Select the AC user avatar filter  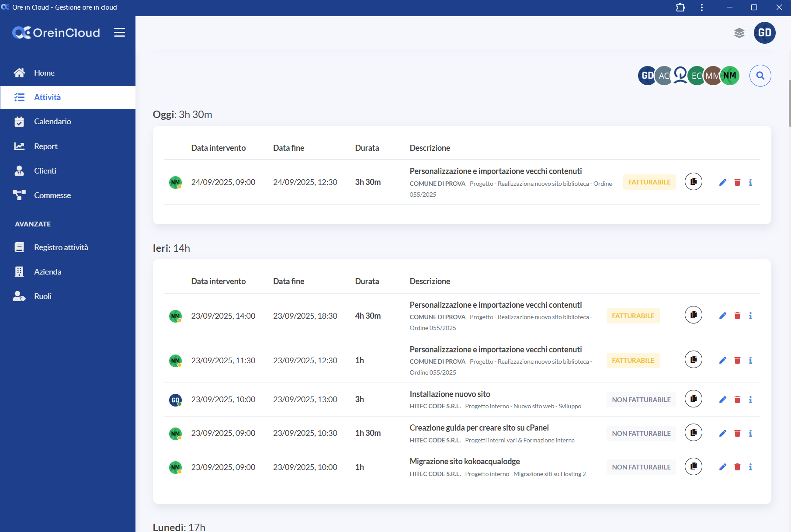(x=663, y=76)
